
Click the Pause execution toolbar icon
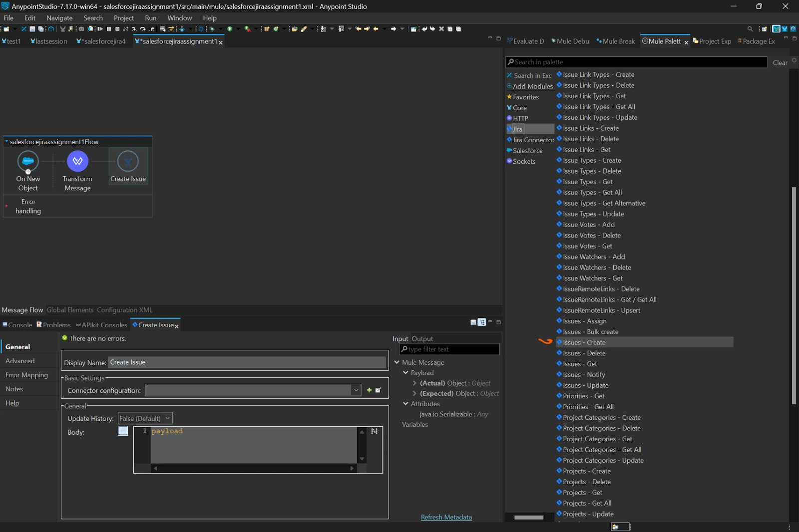point(108,29)
